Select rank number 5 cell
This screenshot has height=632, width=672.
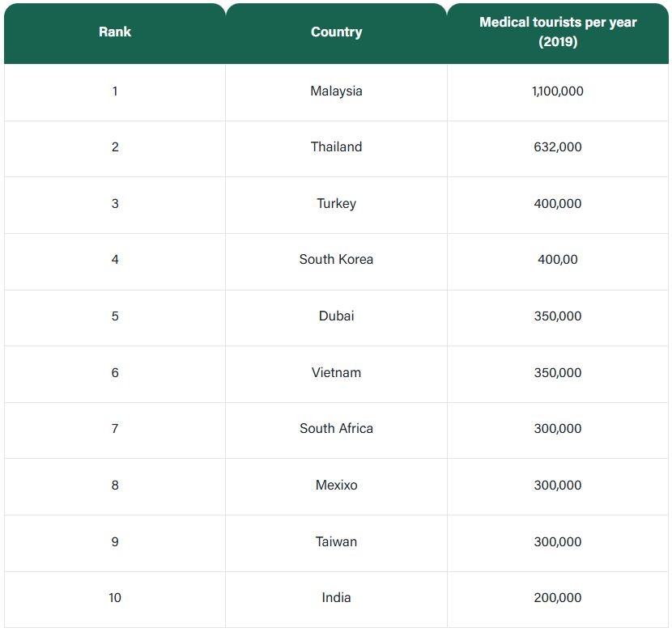click(115, 316)
